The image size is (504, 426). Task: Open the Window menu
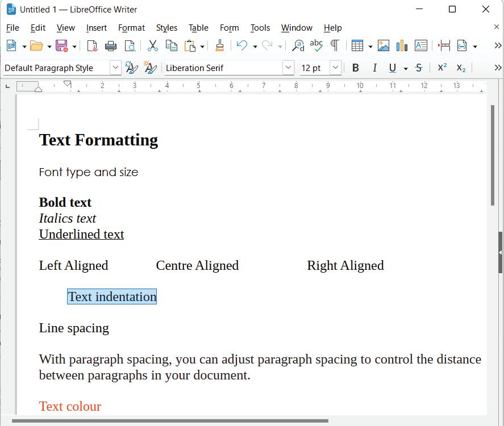pyautogui.click(x=297, y=28)
